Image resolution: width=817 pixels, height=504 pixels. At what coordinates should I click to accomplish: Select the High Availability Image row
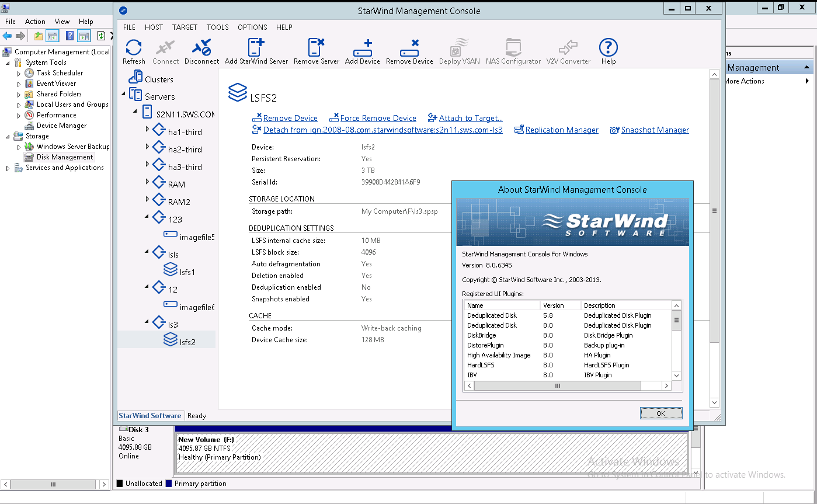click(568, 355)
